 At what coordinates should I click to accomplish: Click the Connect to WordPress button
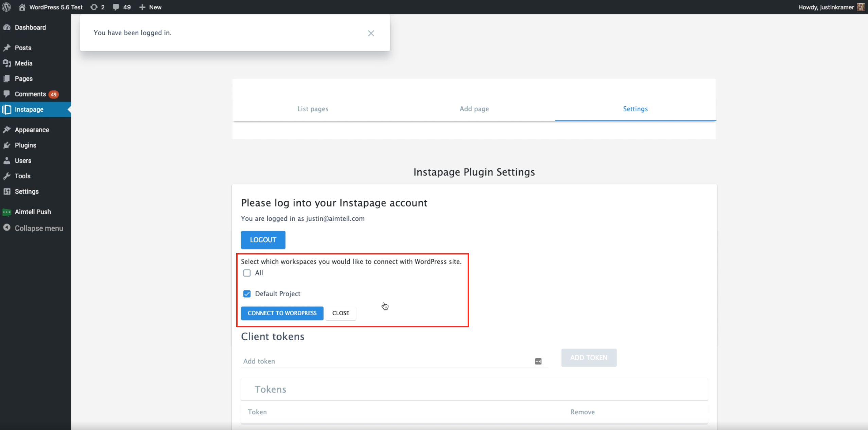pos(282,313)
